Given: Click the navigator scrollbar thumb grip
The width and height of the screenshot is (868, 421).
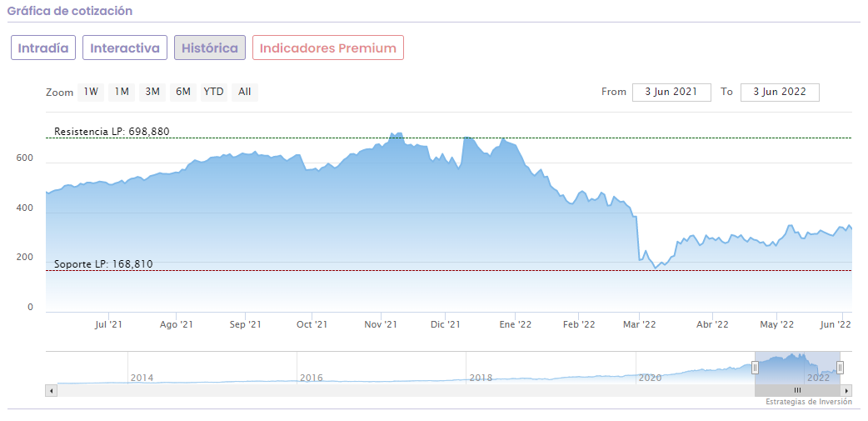Looking at the screenshot, I should coord(797,390).
